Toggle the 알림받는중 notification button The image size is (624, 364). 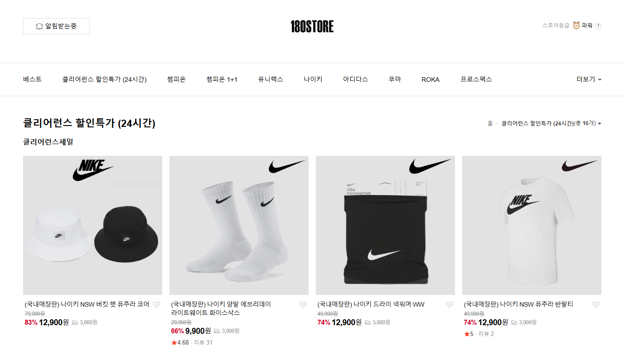coord(56,26)
